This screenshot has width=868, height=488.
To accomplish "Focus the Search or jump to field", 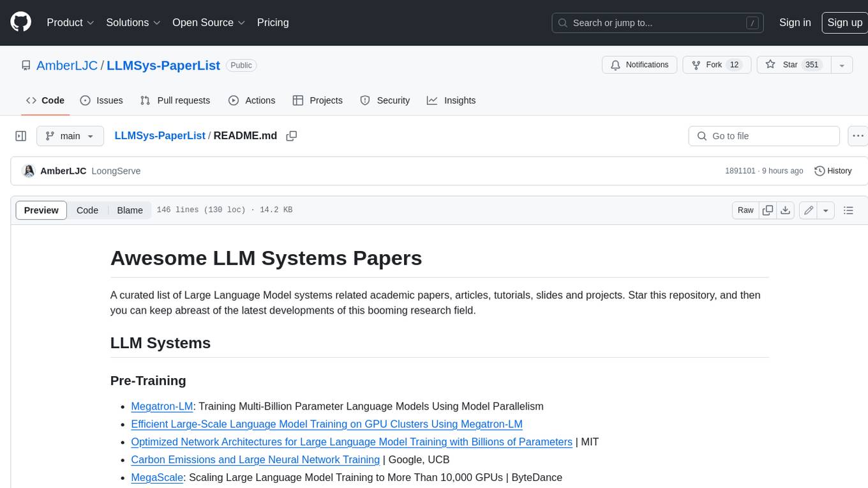I will click(x=657, y=23).
